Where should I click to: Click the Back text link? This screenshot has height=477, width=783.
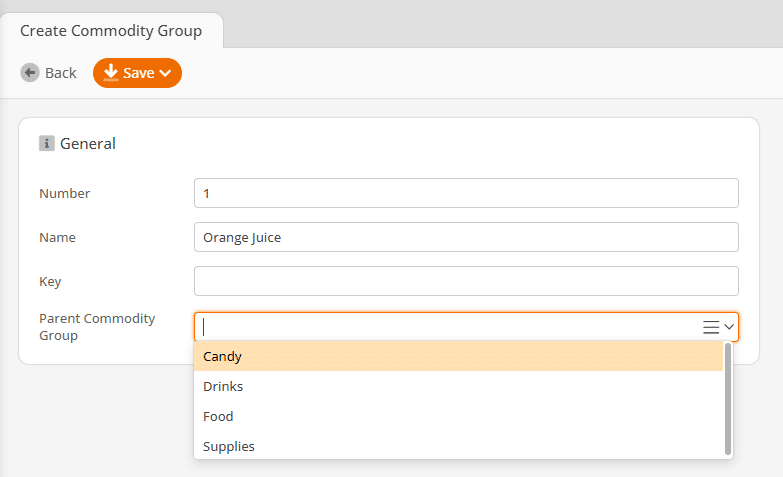60,73
